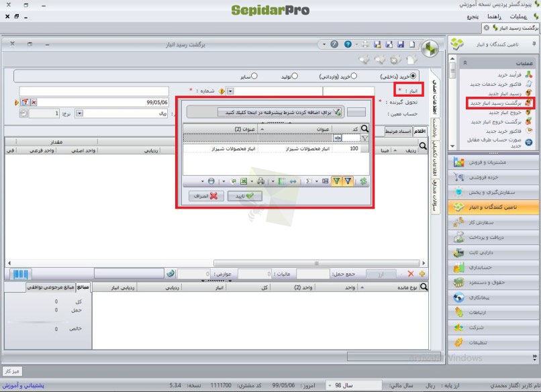The image size is (541, 392).
Task: Choose the خرید (داخلی) radio option
Action: point(413,76)
